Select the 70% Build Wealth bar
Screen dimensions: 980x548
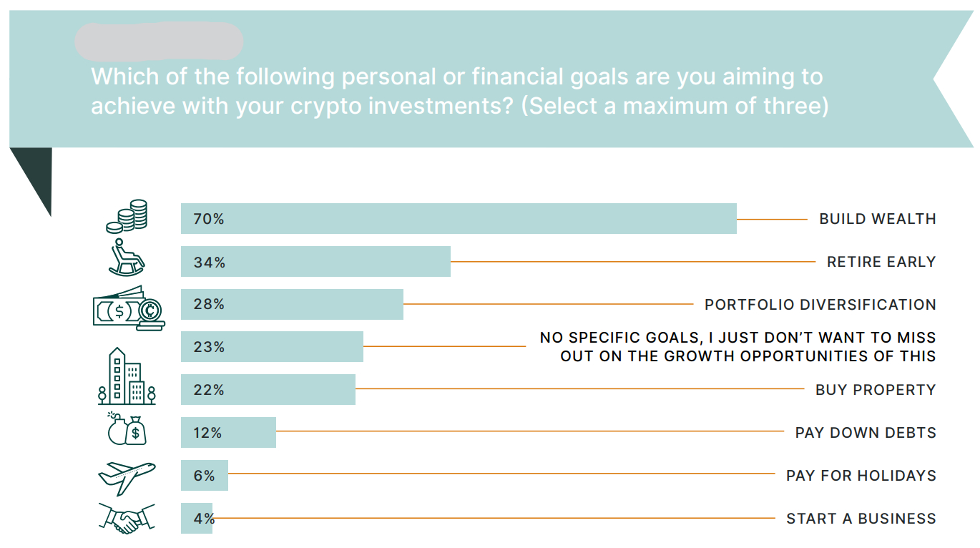coord(459,218)
